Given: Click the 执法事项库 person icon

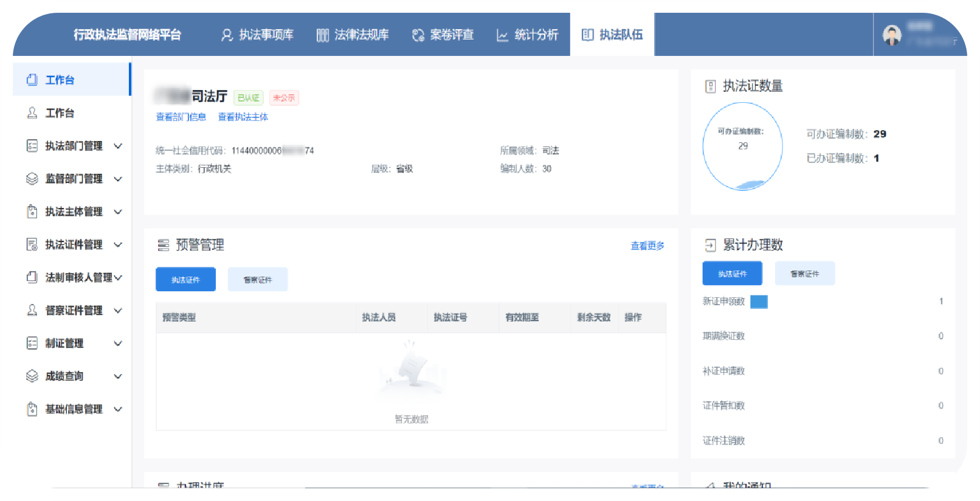Looking at the screenshot, I should (x=227, y=35).
